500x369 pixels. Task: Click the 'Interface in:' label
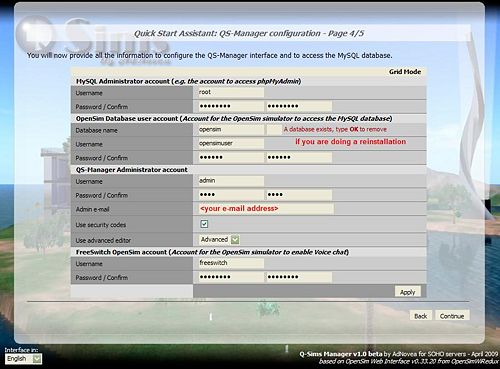coord(21,350)
